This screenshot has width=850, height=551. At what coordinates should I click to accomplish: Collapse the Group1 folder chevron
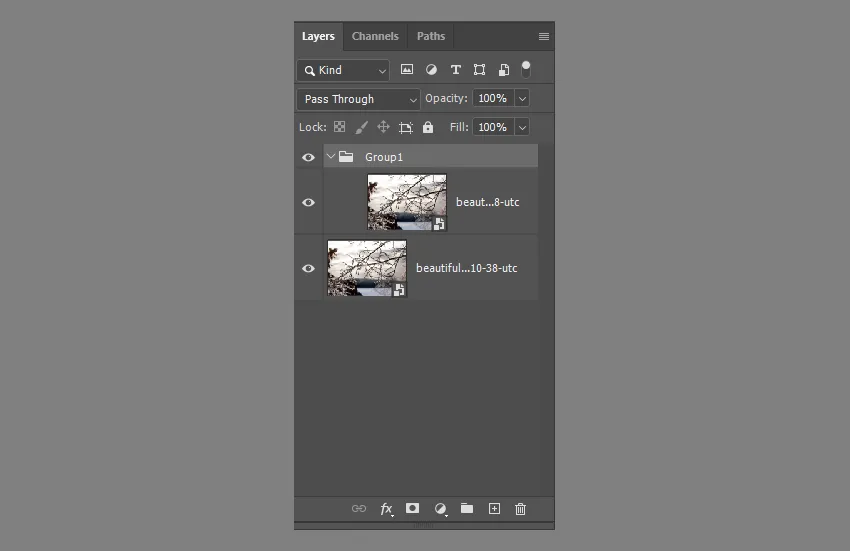click(x=331, y=157)
